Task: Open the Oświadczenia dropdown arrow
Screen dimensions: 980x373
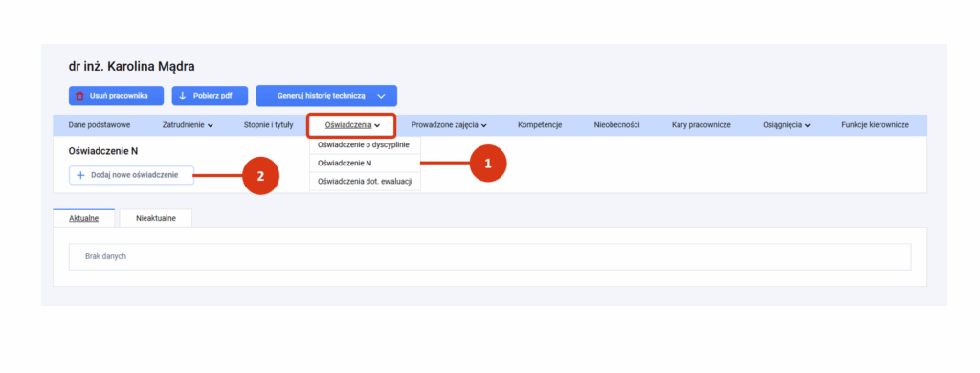Action: pos(377,125)
